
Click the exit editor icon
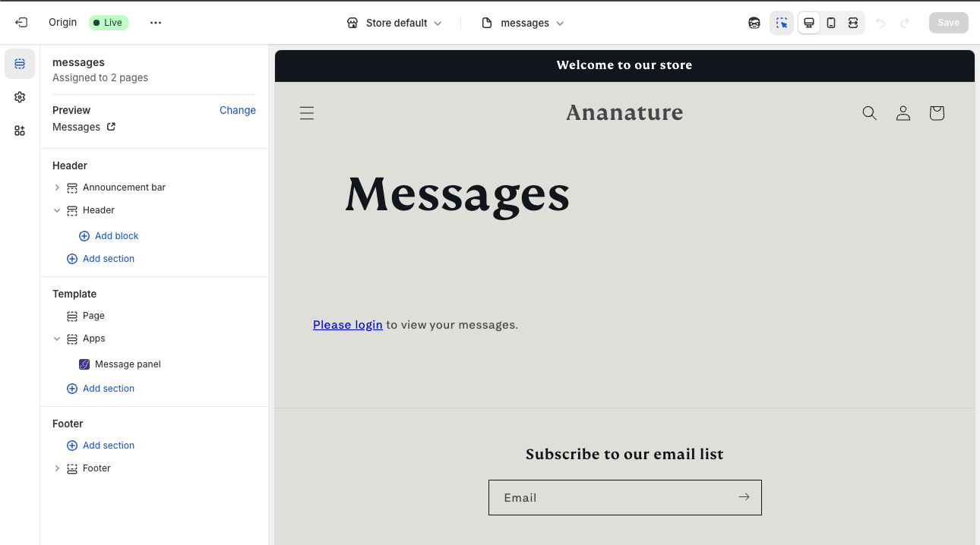click(x=21, y=23)
